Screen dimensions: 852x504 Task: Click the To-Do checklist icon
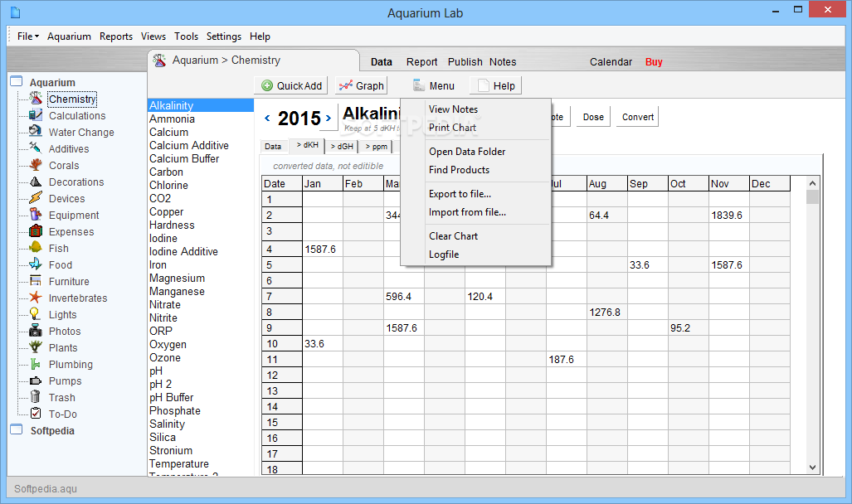point(36,414)
